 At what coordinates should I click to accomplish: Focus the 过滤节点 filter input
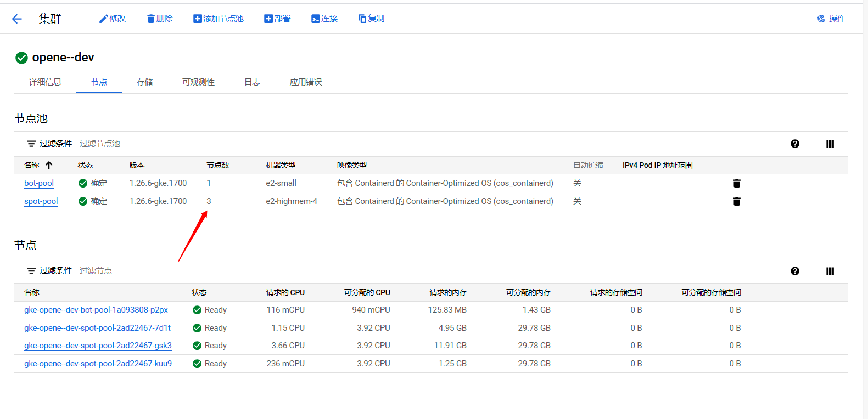(x=96, y=271)
